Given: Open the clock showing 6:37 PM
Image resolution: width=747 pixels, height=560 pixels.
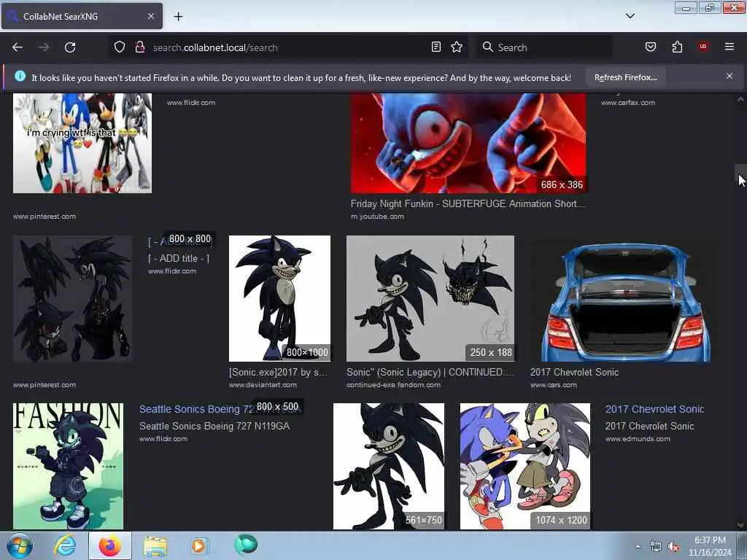Looking at the screenshot, I should 710,546.
